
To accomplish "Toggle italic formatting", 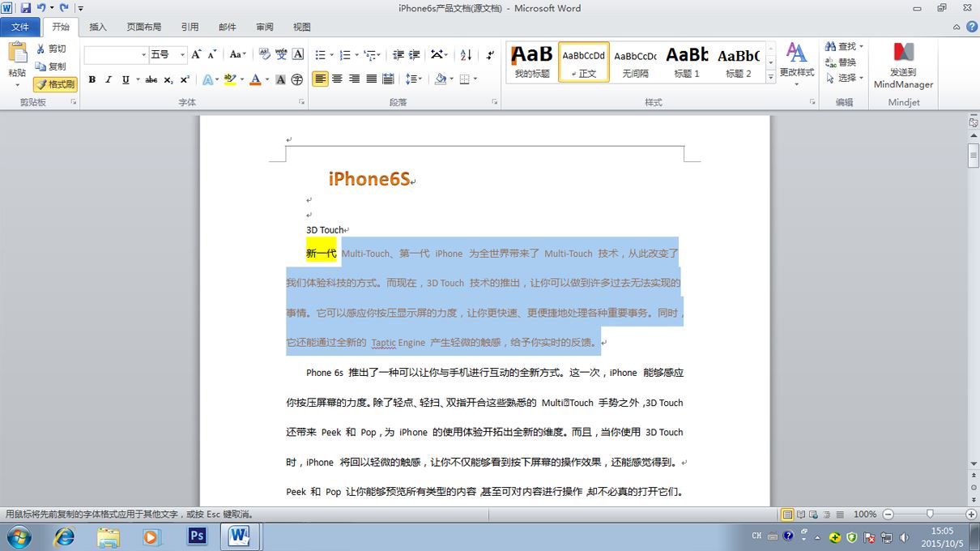I will 108,79.
